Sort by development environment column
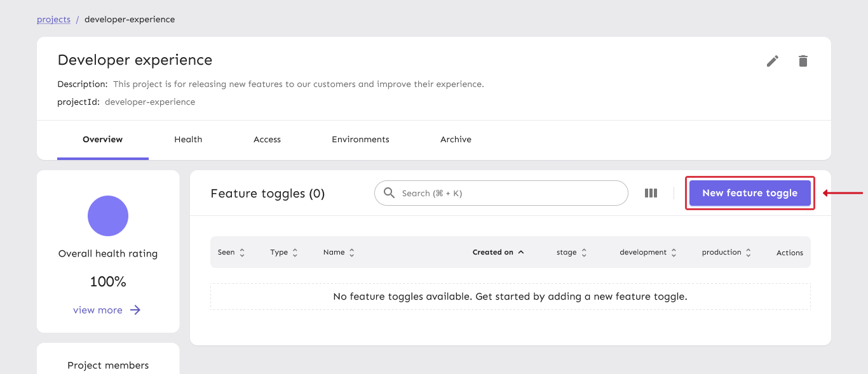Image resolution: width=868 pixels, height=374 pixels. click(674, 253)
